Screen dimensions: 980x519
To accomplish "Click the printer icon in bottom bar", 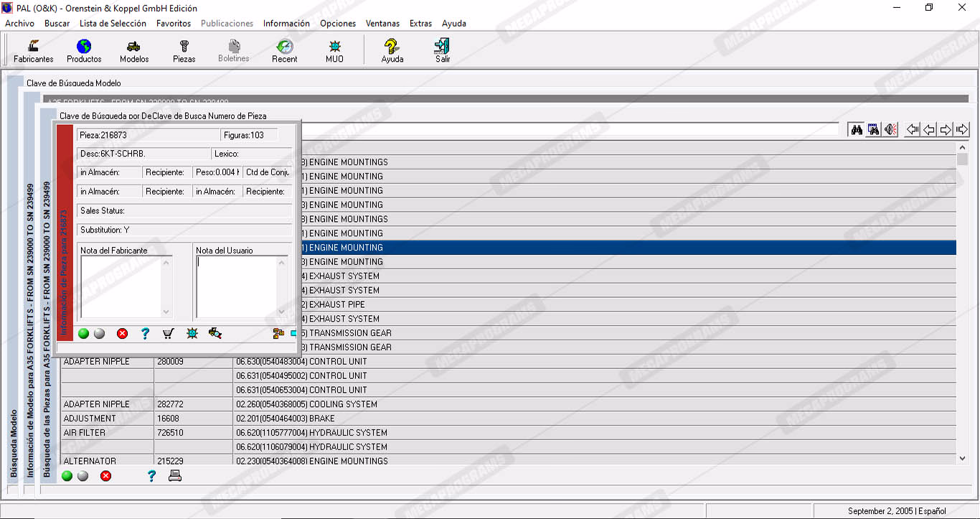I will click(174, 475).
